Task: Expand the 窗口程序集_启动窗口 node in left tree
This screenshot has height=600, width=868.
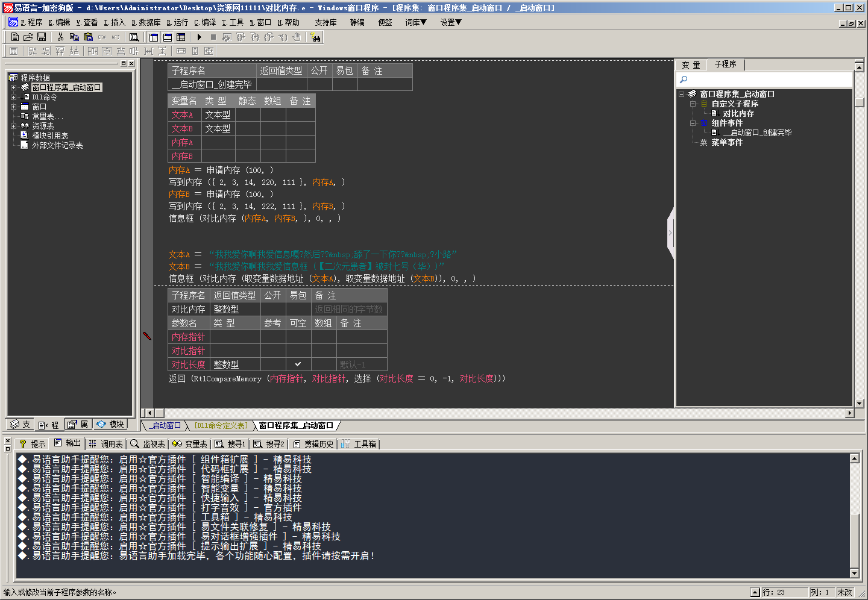Action: click(x=13, y=87)
